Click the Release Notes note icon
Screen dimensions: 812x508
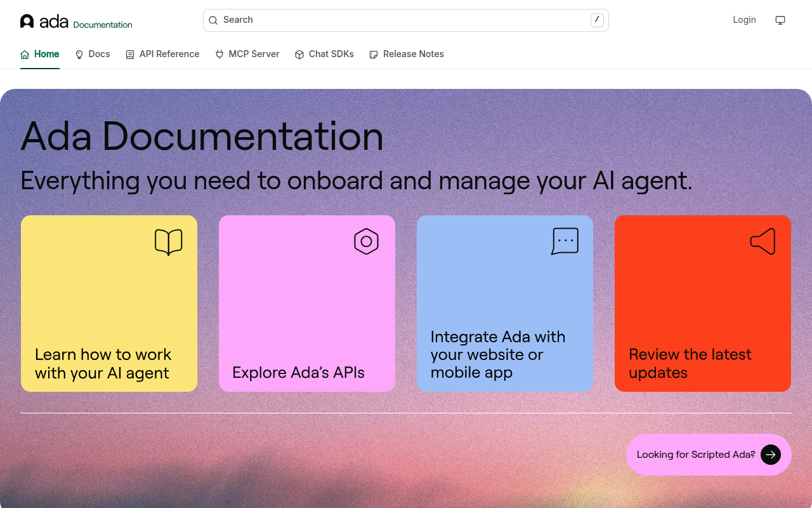click(374, 55)
